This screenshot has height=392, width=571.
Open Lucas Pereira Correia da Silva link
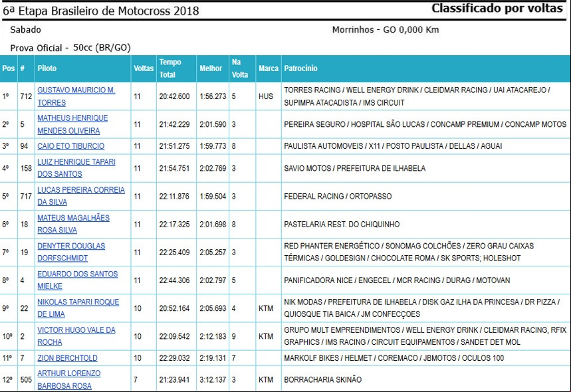point(81,196)
